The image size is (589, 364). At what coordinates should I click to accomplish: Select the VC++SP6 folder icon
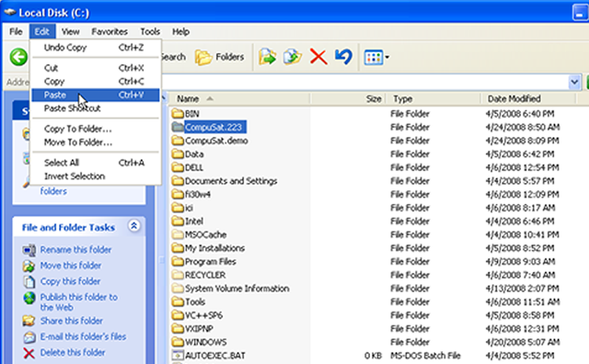[178, 315]
